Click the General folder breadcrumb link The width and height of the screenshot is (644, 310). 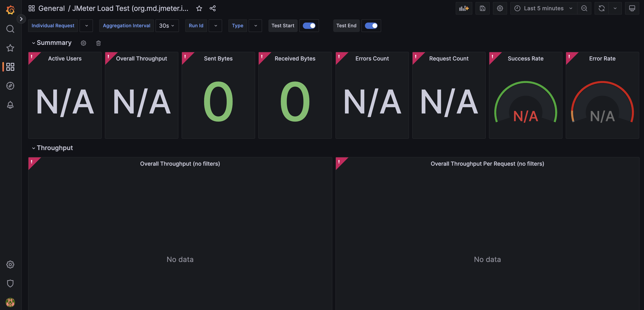tap(51, 8)
